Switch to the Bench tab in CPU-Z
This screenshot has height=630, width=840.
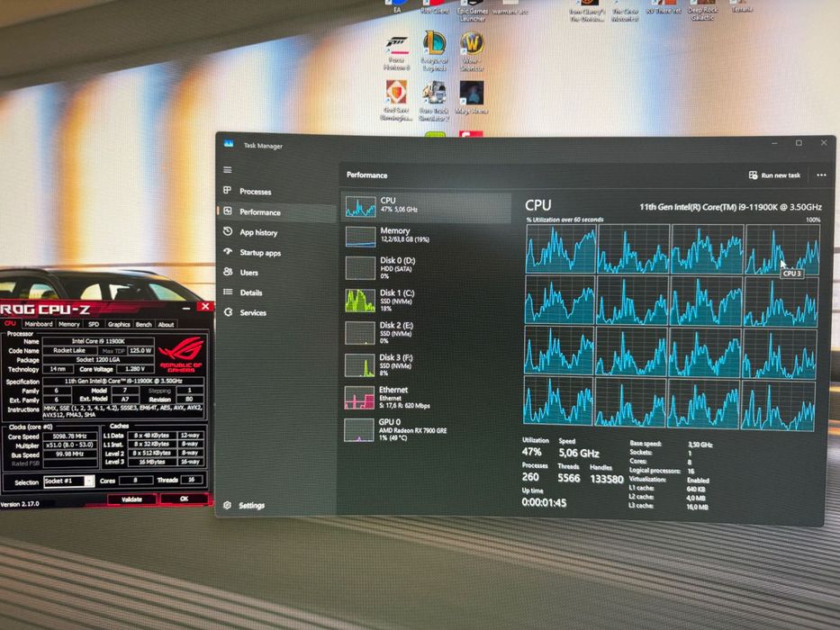tap(143, 324)
